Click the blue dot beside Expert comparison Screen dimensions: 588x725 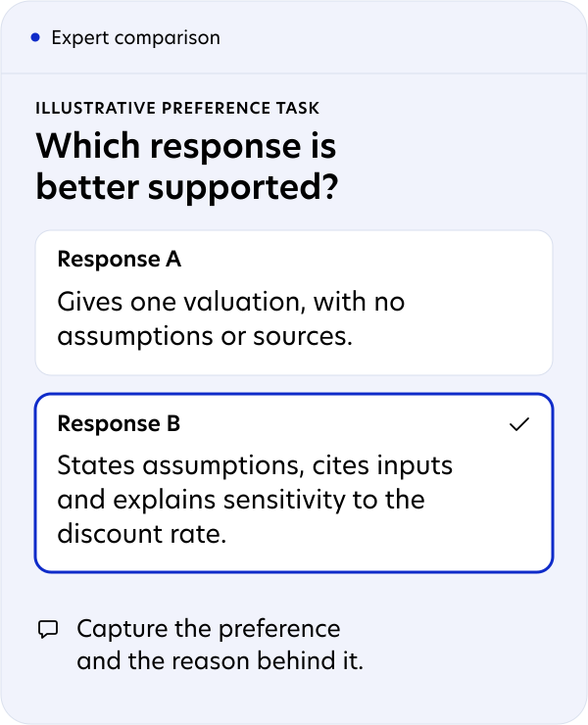pyautogui.click(x=35, y=37)
